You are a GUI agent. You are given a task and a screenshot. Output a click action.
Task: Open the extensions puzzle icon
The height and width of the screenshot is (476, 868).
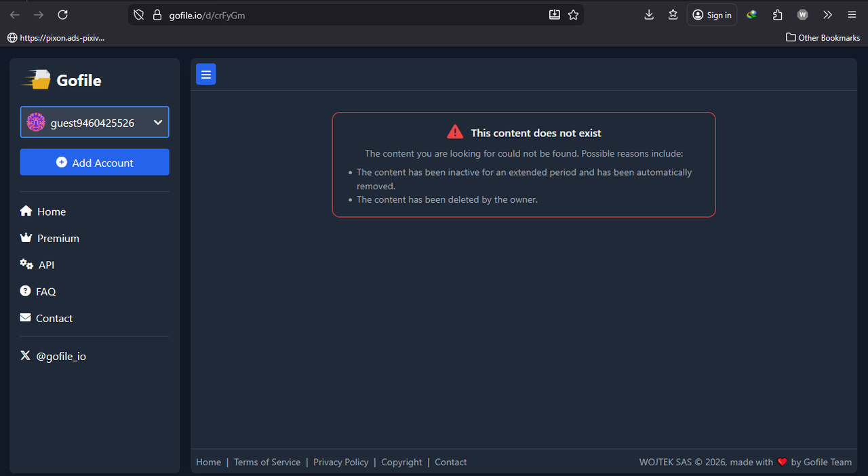tap(777, 15)
